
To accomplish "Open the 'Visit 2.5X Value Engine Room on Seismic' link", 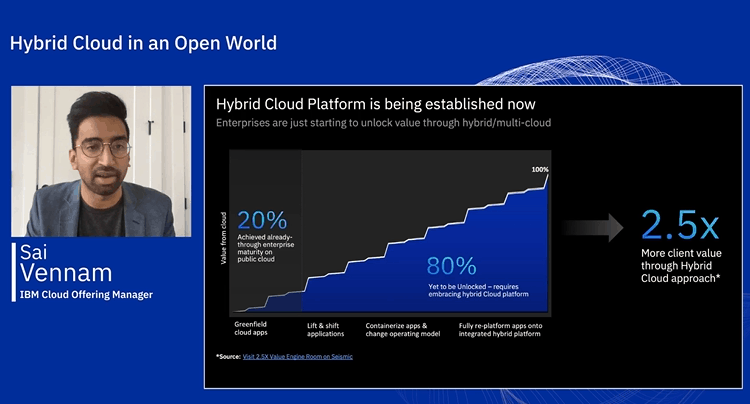I will pyautogui.click(x=298, y=357).
